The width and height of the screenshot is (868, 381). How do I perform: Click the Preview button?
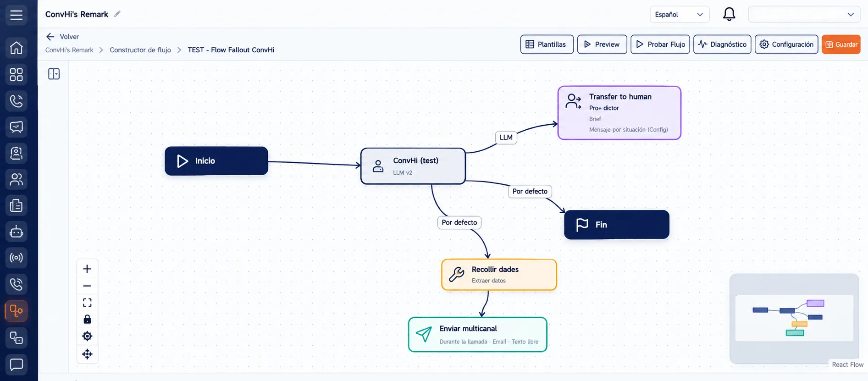[x=602, y=44]
